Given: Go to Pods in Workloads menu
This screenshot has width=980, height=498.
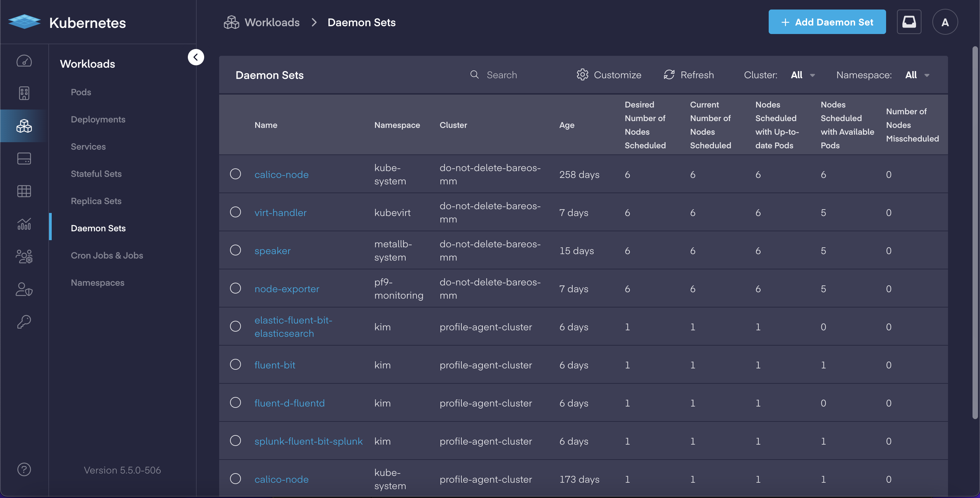Looking at the screenshot, I should pyautogui.click(x=81, y=92).
